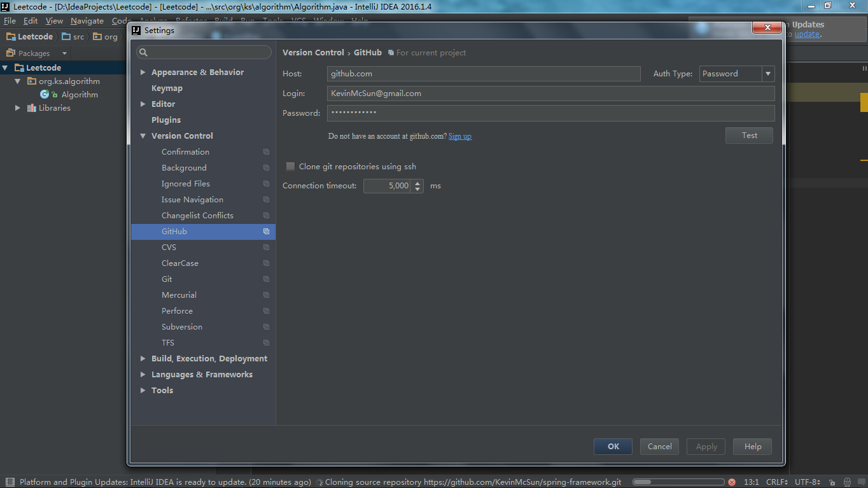Focus the Password input field

tap(550, 113)
